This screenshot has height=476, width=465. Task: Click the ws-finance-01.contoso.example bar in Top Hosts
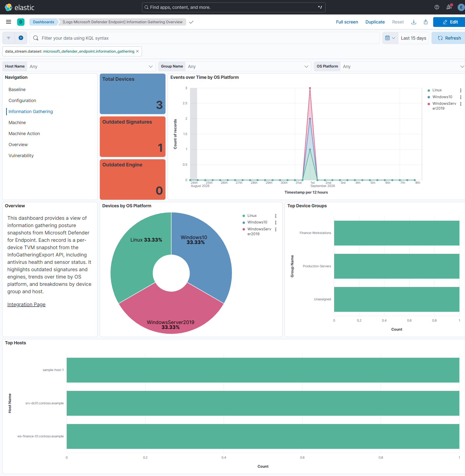point(263,436)
